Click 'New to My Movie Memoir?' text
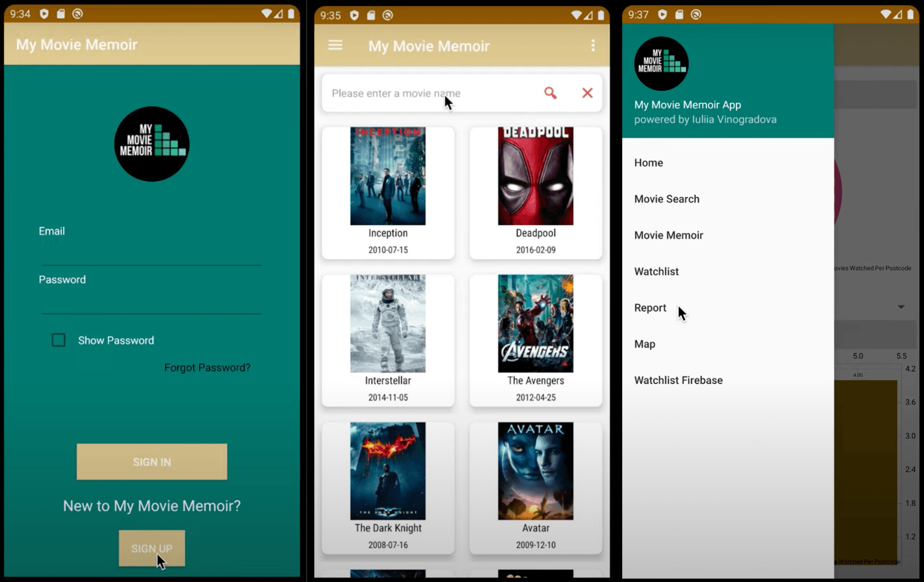924x582 pixels. click(x=152, y=506)
